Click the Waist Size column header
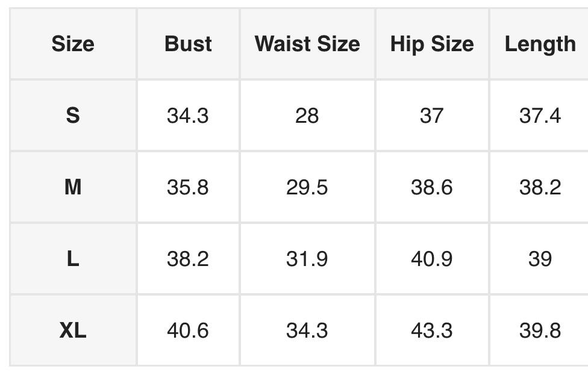The width and height of the screenshot is (588, 384). (307, 44)
